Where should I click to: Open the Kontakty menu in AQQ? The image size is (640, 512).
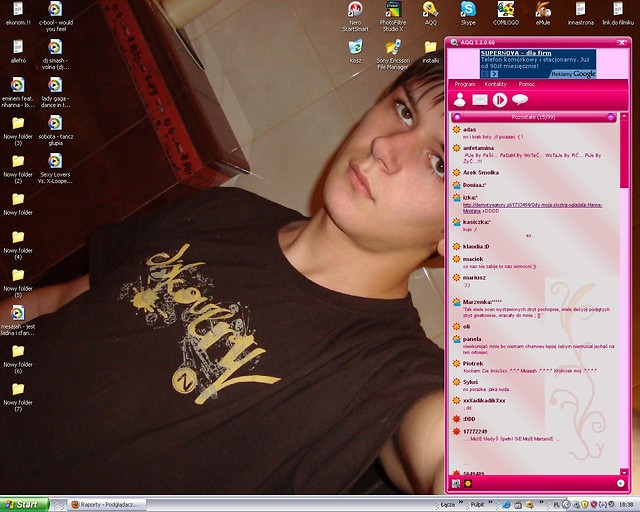coord(496,84)
